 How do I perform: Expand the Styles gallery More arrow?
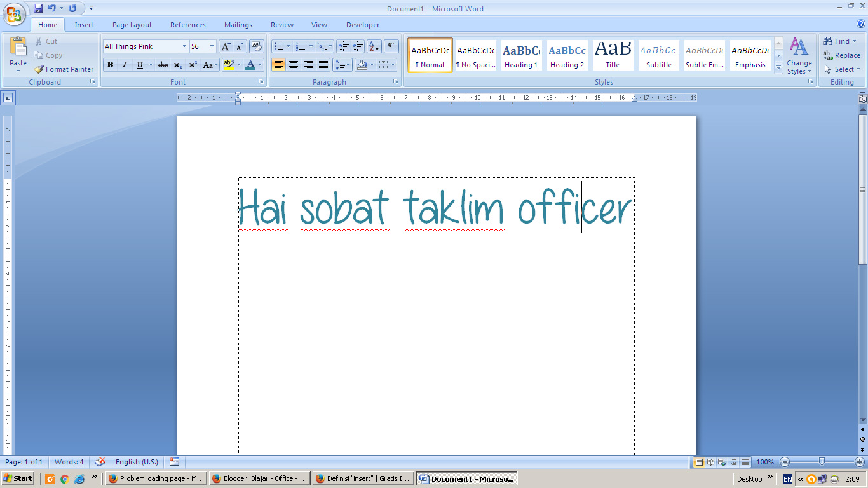[x=778, y=67]
